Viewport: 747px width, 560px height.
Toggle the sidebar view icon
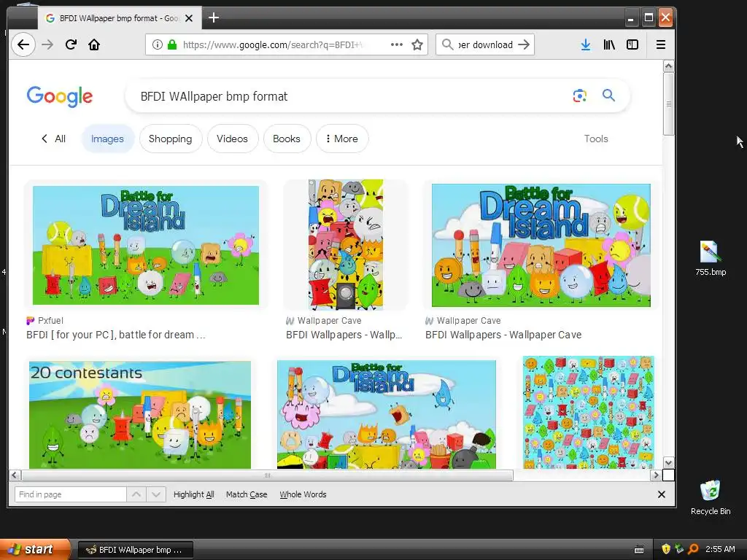tap(632, 44)
